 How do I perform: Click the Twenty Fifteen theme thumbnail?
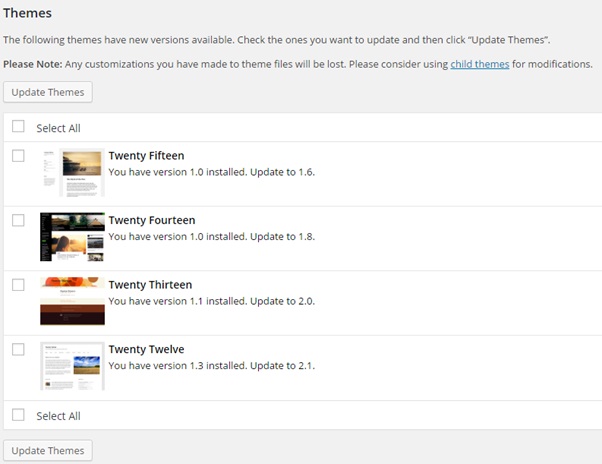(73, 172)
